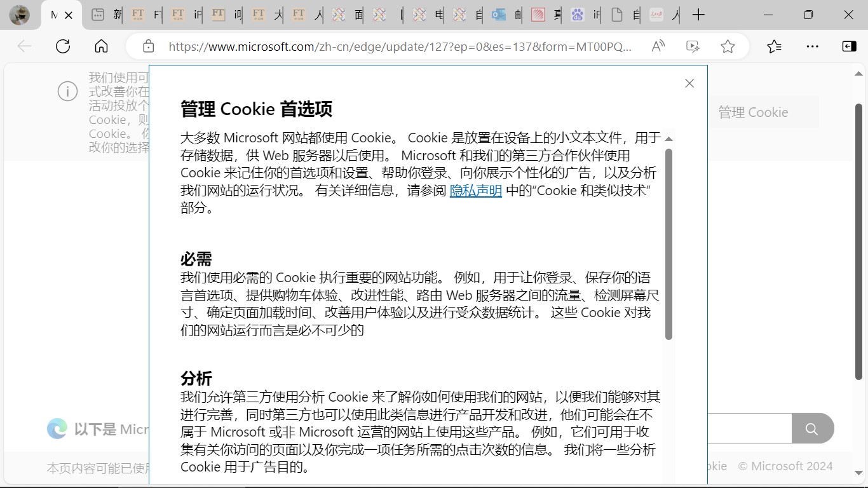Switch to tab with blank document icon
This screenshot has height=488, width=868.
(626, 15)
